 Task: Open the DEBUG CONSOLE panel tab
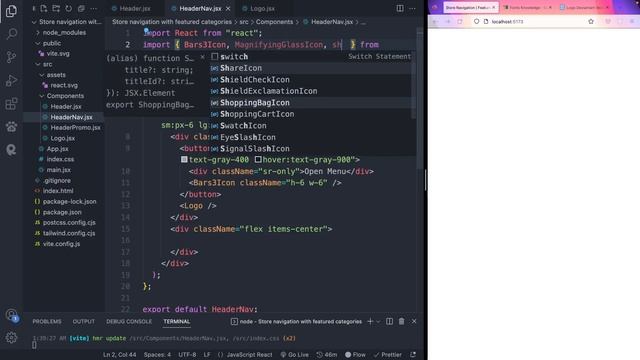(129, 322)
